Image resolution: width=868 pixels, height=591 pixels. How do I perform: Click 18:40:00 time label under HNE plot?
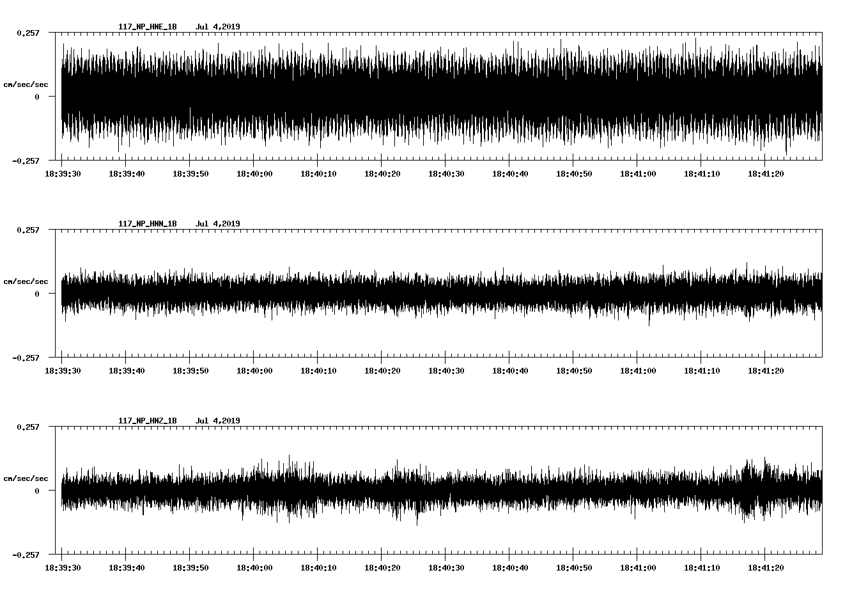(x=254, y=173)
